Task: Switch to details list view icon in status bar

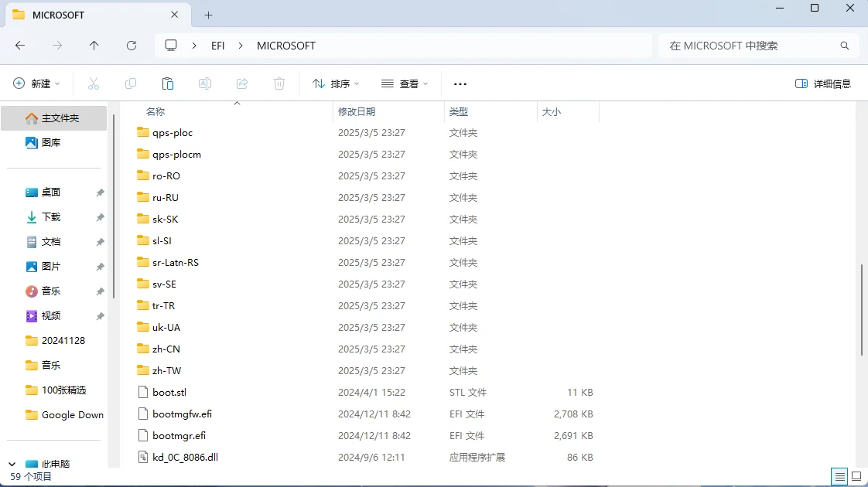Action: point(840,476)
